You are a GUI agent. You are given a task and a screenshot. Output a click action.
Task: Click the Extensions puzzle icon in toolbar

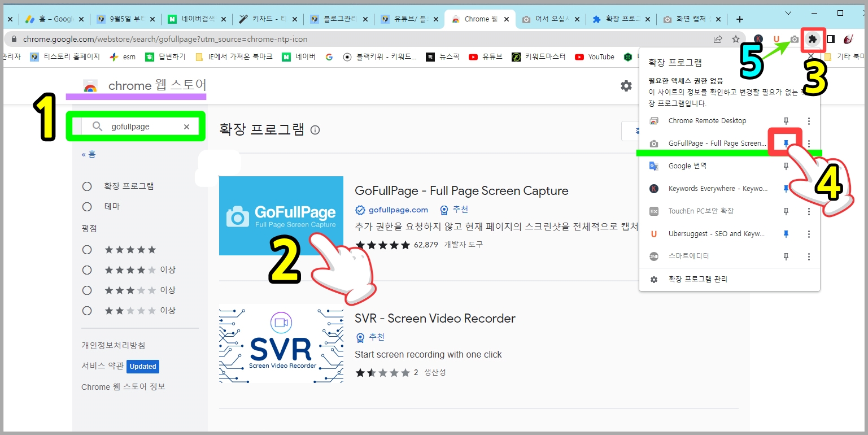(x=813, y=39)
